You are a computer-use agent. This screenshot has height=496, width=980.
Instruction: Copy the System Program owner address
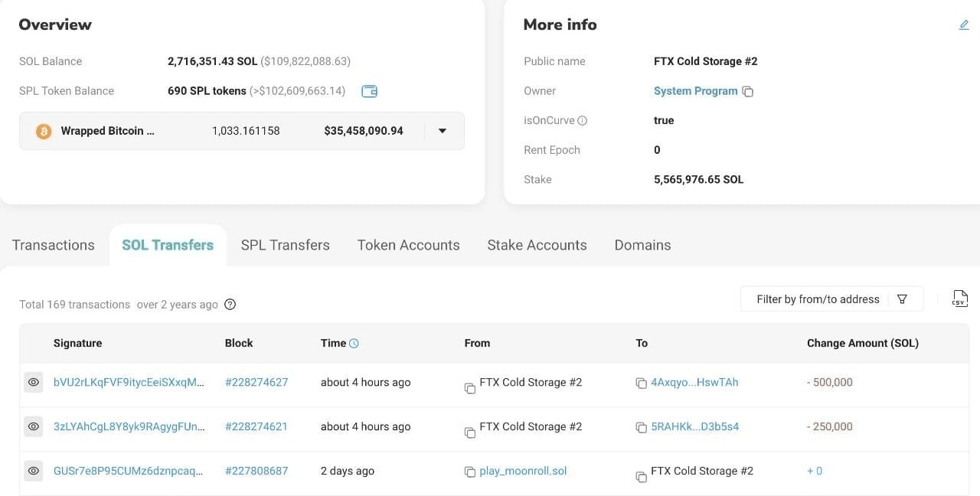[x=748, y=92]
